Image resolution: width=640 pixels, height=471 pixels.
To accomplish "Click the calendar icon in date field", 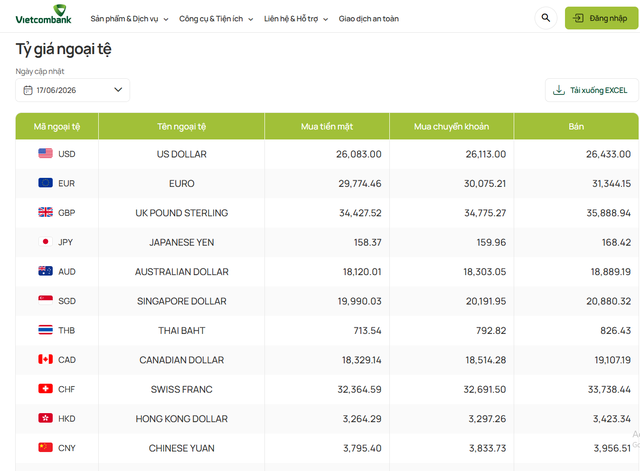I will click(28, 90).
